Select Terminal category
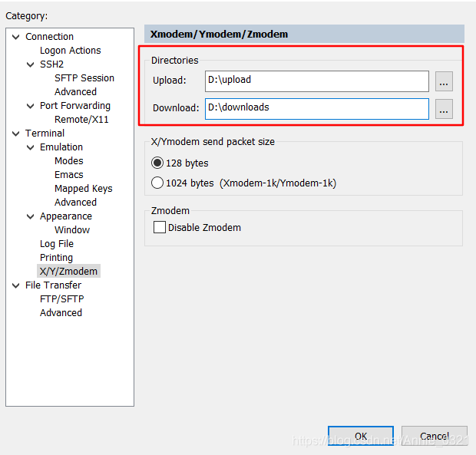The height and width of the screenshot is (455, 476). 45,134
